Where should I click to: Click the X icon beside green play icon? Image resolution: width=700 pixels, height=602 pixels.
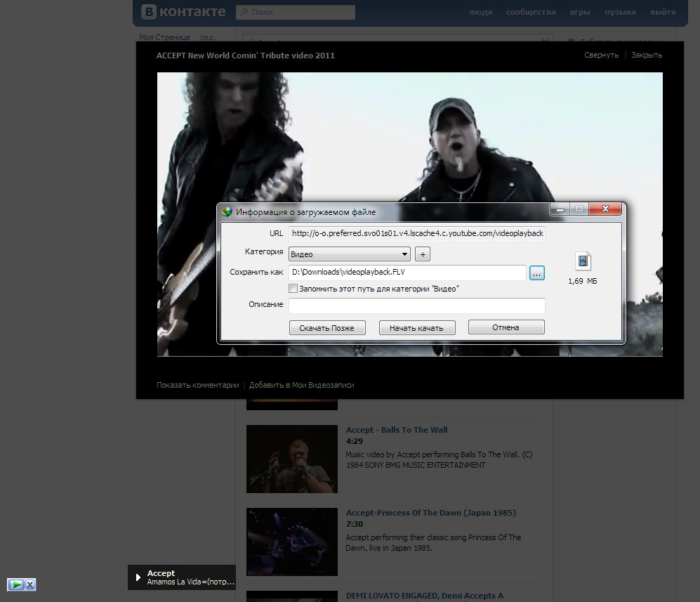coord(30,584)
